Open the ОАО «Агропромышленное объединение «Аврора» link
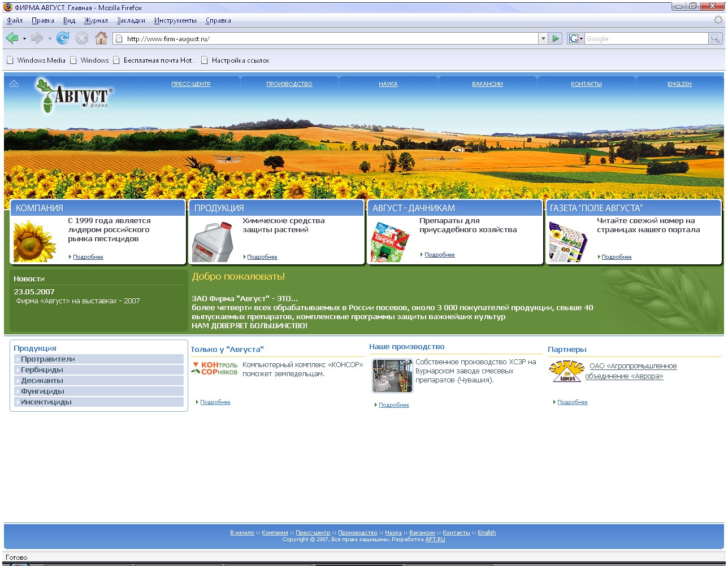 pos(631,371)
